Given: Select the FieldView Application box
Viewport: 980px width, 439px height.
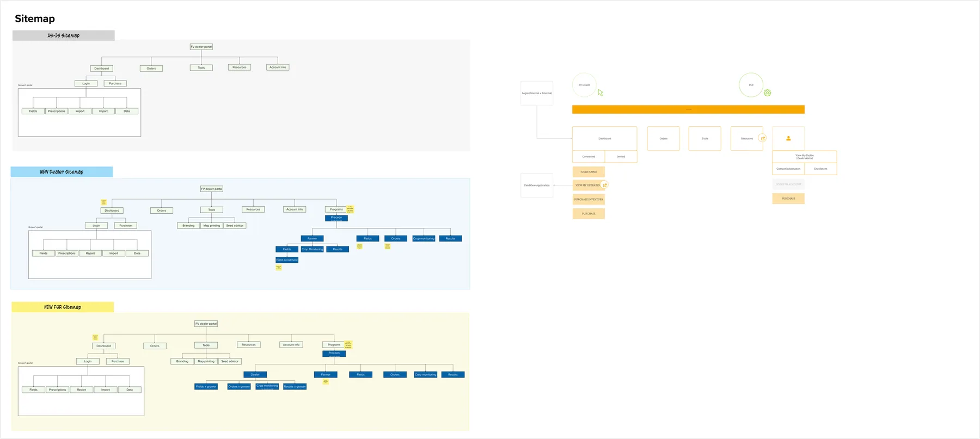Looking at the screenshot, I should [537, 186].
